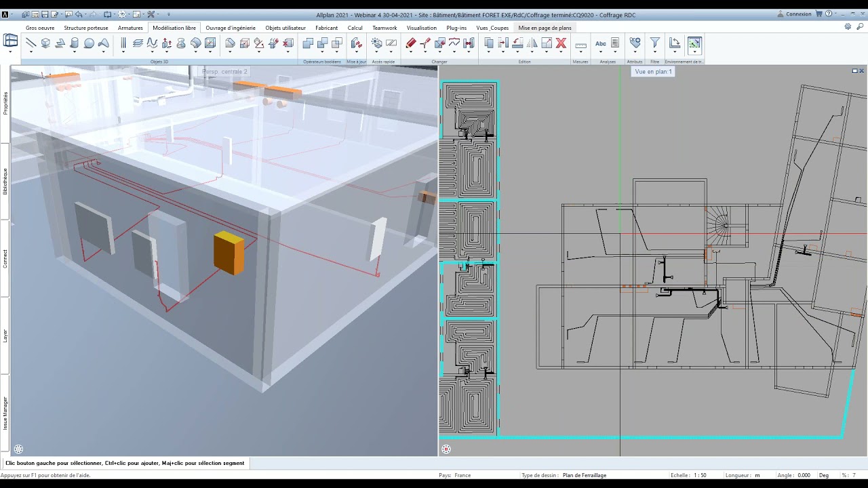The width and height of the screenshot is (868, 488).
Task: Click the Persp. centrale:2 viewport label
Action: (224, 71)
